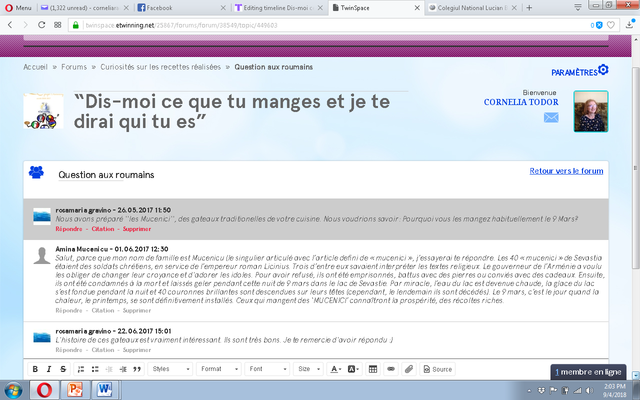The height and width of the screenshot is (400, 640).
Task: Apply strikethrough formatting in the editor
Action: pyautogui.click(x=63, y=369)
